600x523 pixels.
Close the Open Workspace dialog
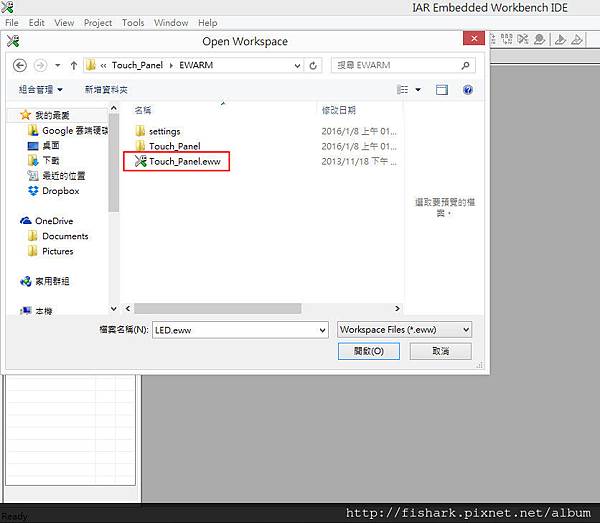tap(474, 39)
